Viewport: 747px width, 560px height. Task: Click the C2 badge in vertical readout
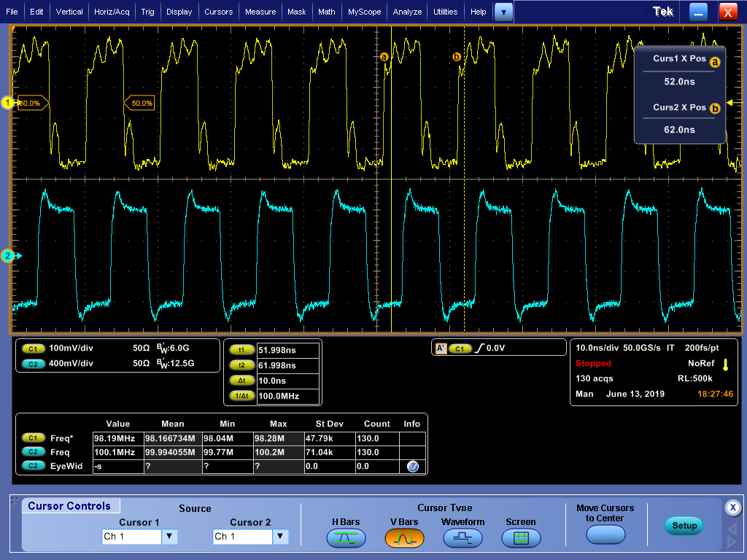tap(33, 364)
